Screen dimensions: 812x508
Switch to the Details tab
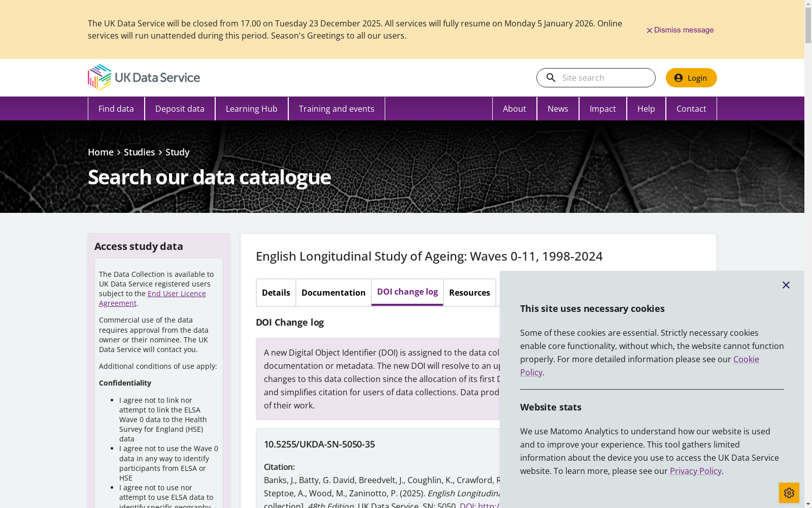[276, 293]
